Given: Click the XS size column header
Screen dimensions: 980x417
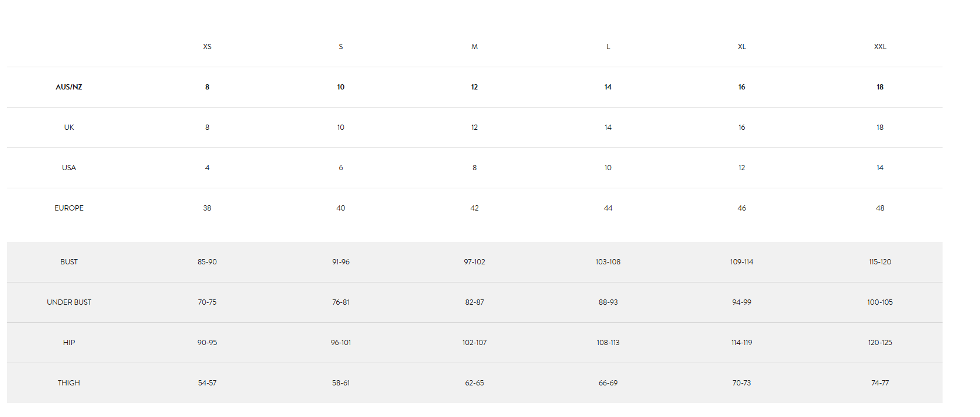Looking at the screenshot, I should click(x=207, y=47).
